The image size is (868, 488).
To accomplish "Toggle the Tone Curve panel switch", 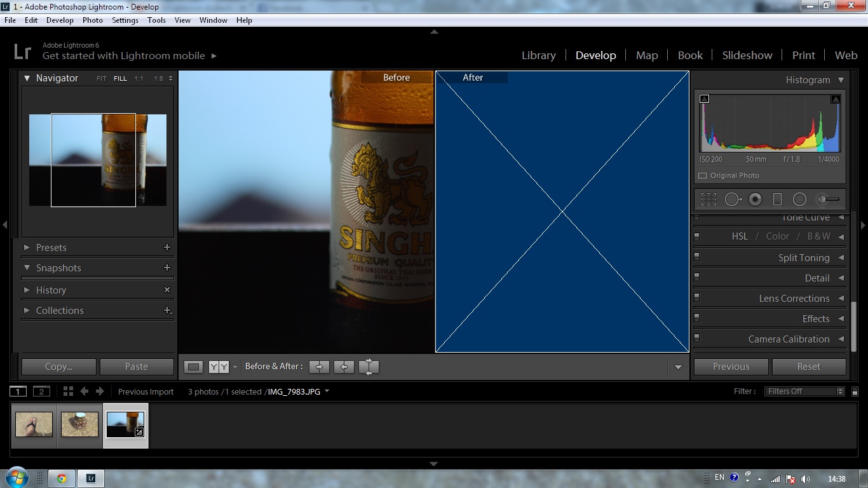I will click(x=697, y=217).
